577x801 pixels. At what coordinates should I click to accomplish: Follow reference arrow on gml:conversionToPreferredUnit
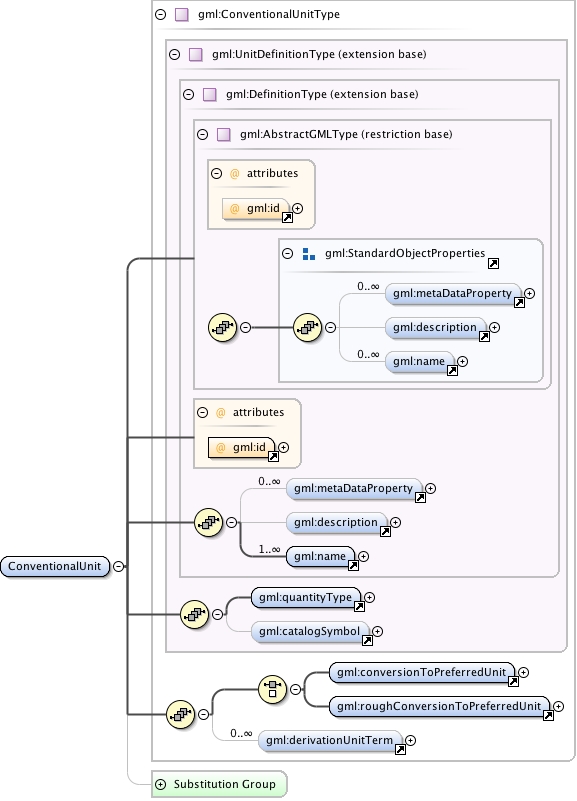pyautogui.click(x=513, y=681)
